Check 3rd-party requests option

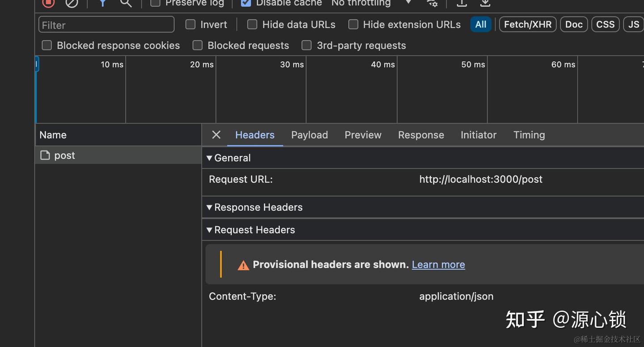[306, 45]
